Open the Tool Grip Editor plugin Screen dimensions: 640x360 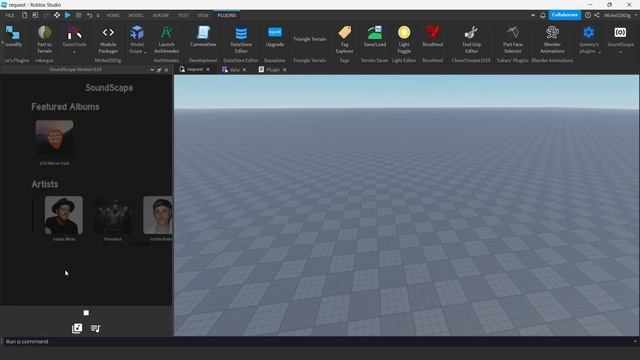click(471, 39)
